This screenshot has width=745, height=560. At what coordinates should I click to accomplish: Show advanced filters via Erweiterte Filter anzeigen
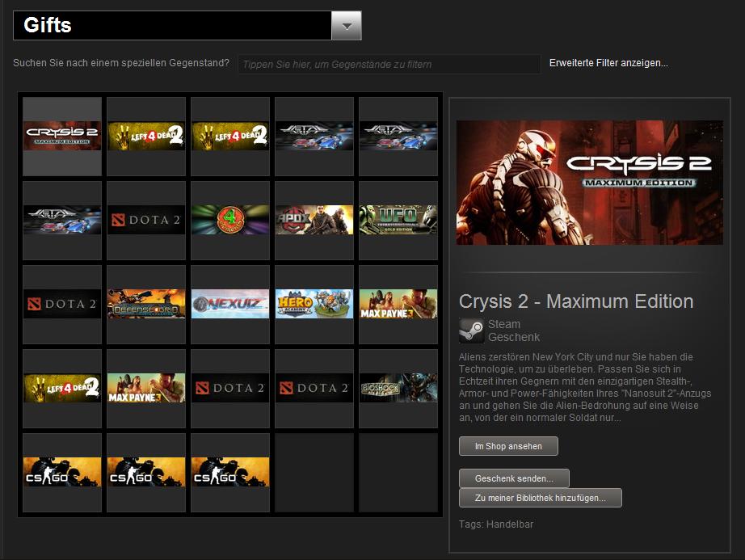point(608,63)
